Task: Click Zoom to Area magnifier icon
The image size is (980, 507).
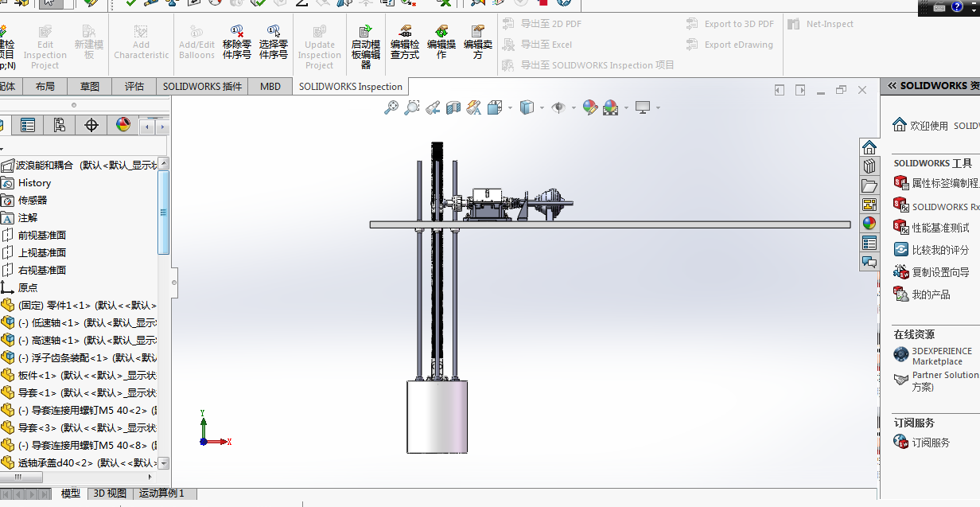Action: pyautogui.click(x=412, y=107)
